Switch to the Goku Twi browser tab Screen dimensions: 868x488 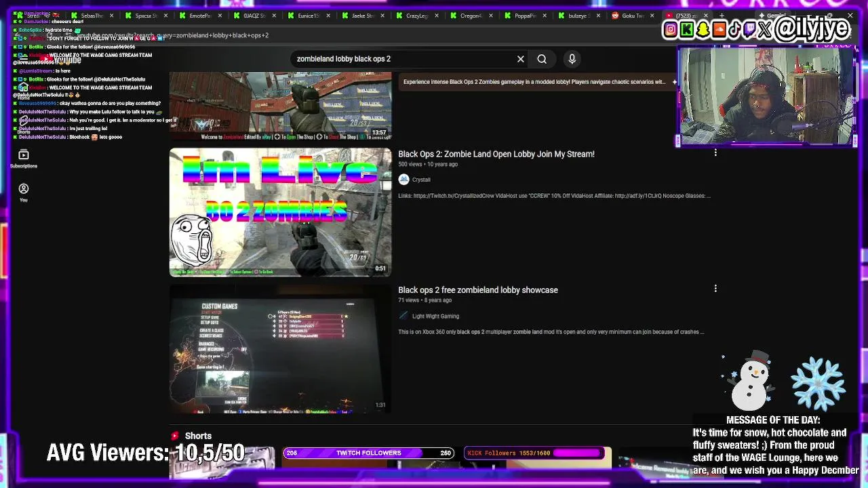633,16
